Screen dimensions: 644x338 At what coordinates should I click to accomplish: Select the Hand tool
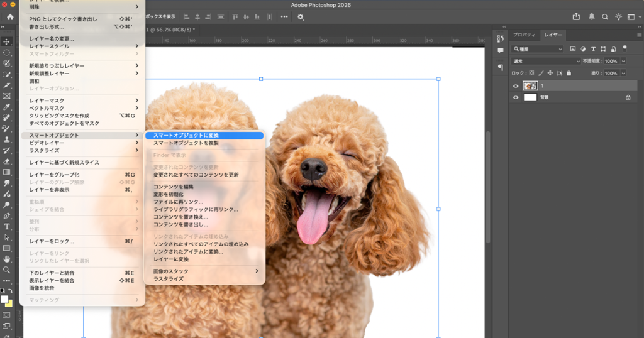tap(7, 259)
